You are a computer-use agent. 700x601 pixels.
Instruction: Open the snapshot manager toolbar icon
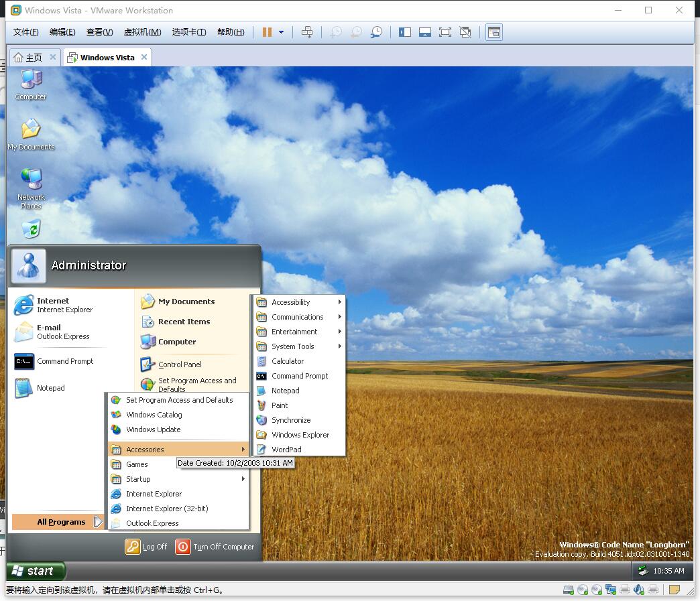376,32
